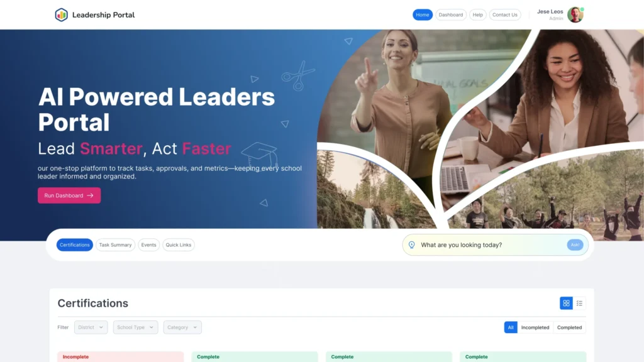644x362 pixels.
Task: Click the Incomplete status bar on first card
Action: tap(120, 357)
